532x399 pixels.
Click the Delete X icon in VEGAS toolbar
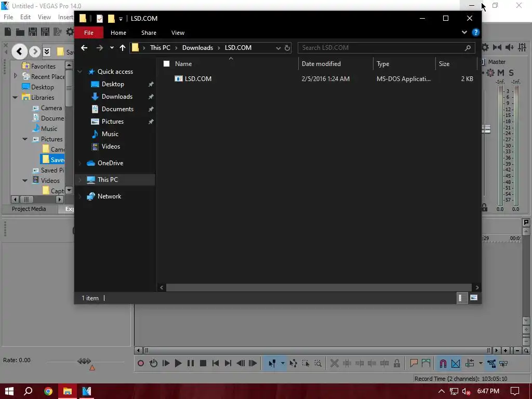(334, 363)
